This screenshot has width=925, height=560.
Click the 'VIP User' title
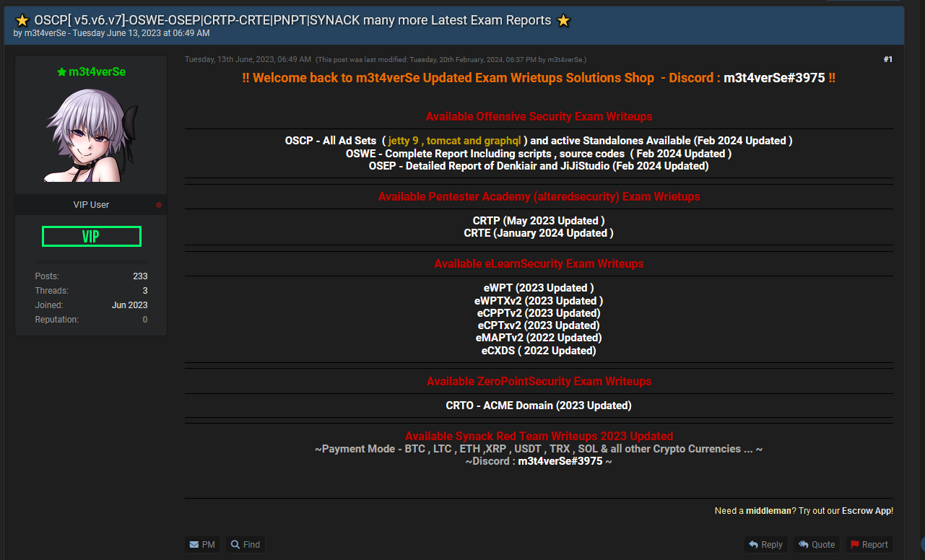pyautogui.click(x=91, y=204)
